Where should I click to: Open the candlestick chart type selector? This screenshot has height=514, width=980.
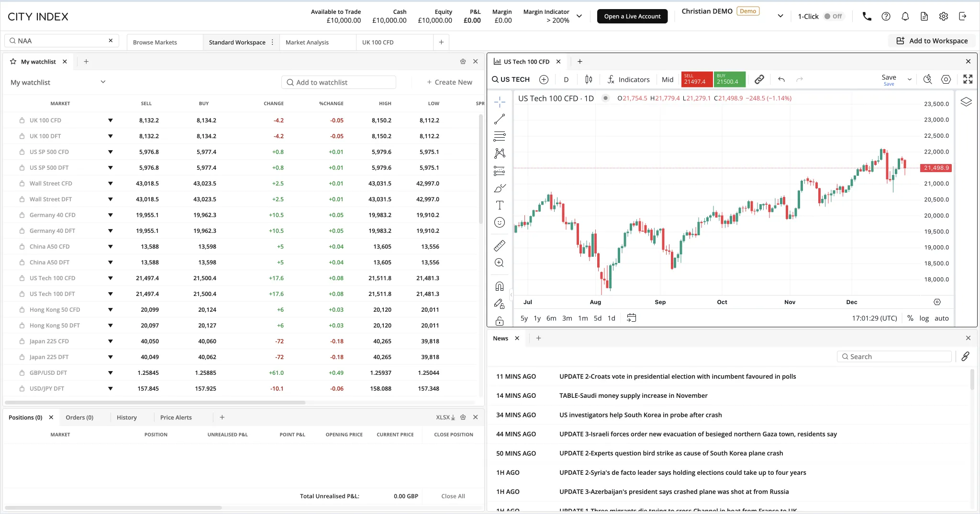coord(589,79)
